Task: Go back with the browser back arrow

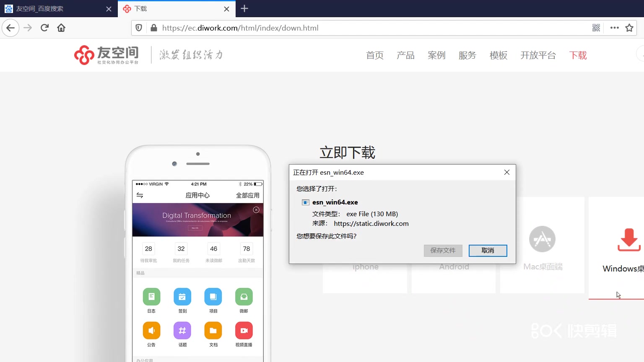Action: coord(10,28)
